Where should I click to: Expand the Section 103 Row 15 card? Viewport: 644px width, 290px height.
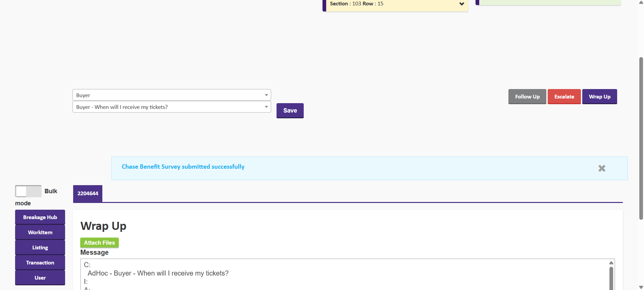tap(462, 4)
